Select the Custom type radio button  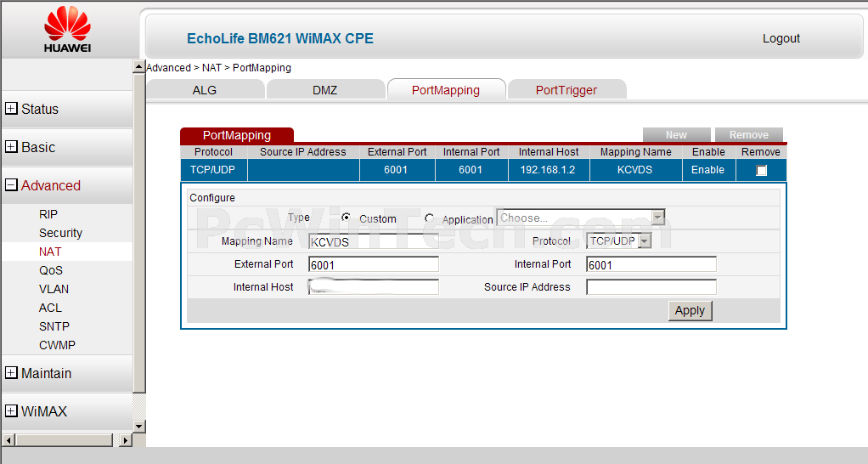coord(346,218)
